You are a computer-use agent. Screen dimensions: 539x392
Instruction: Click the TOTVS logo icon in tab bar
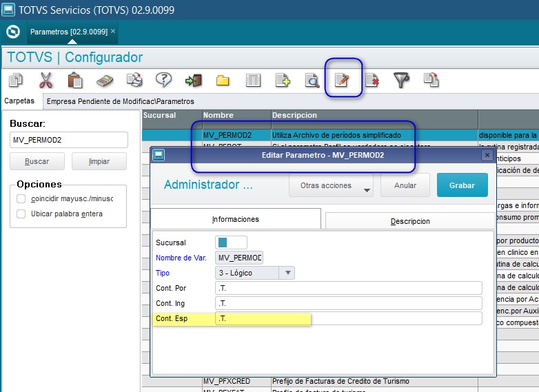[13, 32]
